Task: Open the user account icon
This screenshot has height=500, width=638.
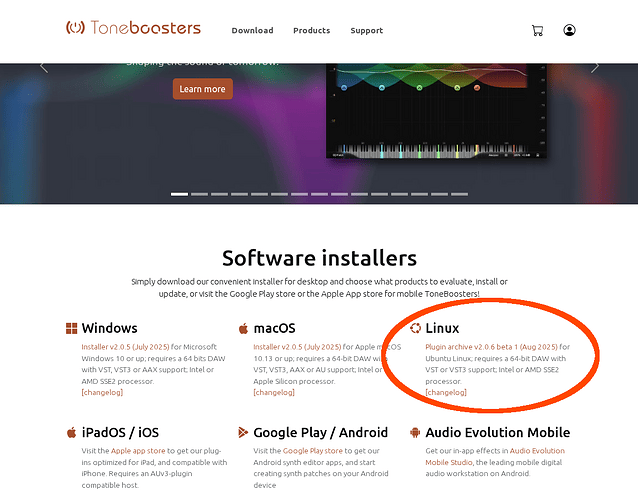Action: point(569,30)
